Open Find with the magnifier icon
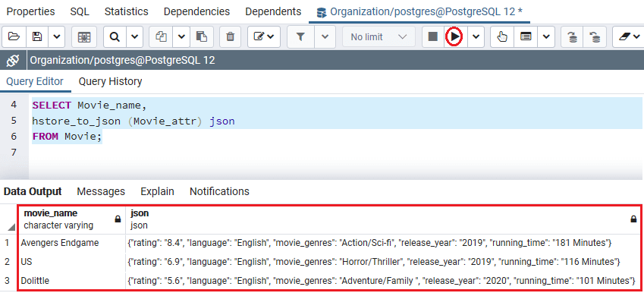The height and width of the screenshot is (293, 644). click(x=115, y=36)
